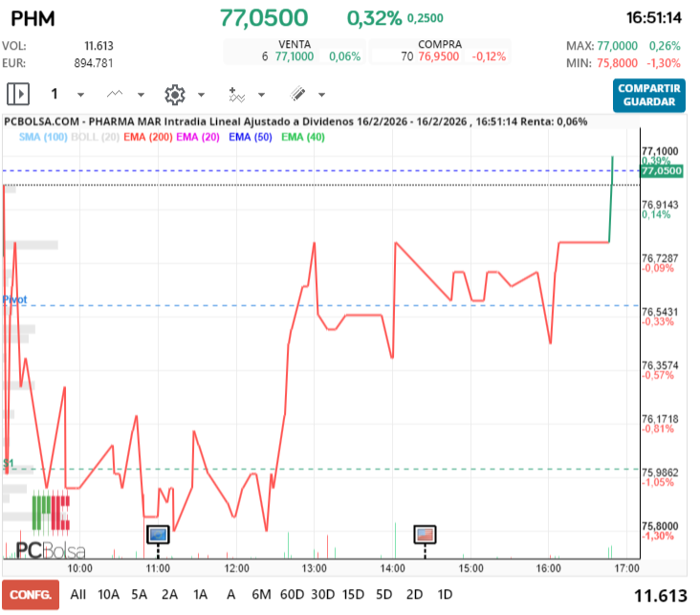Open the add indicator icon
The image size is (700, 615).
[x=236, y=95]
